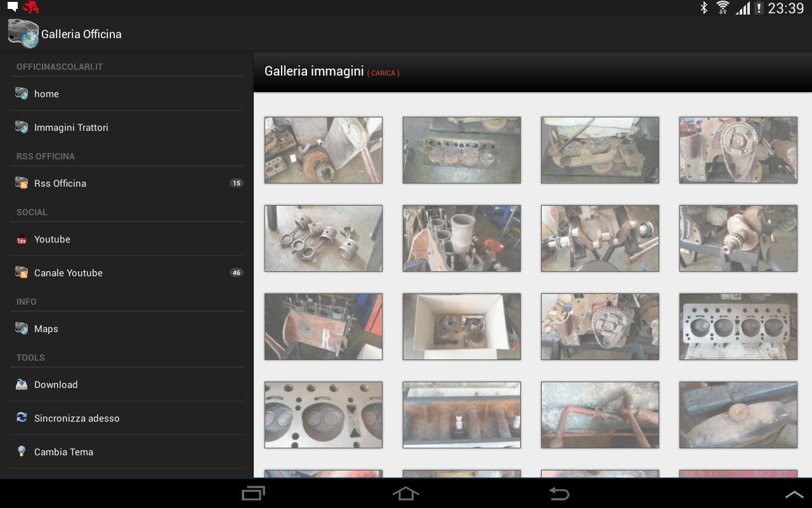Click the Canale Youtube feed icon
This screenshot has width=812, height=508.
pos(22,272)
